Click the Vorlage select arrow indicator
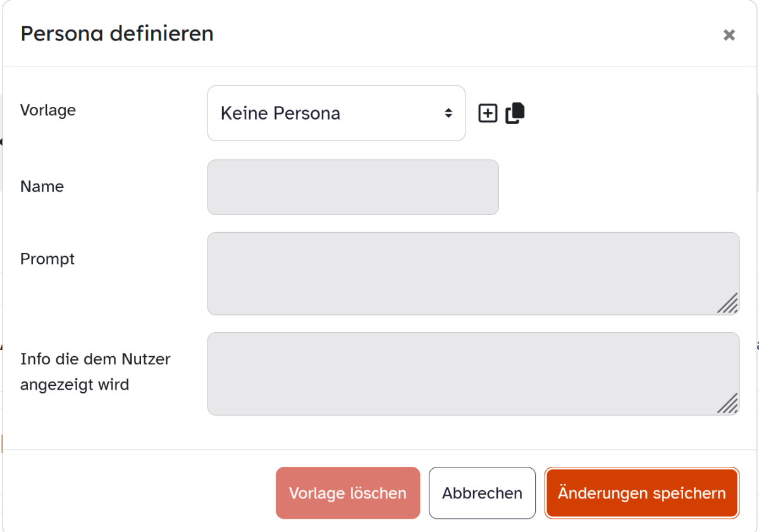The height and width of the screenshot is (532, 759). click(448, 113)
